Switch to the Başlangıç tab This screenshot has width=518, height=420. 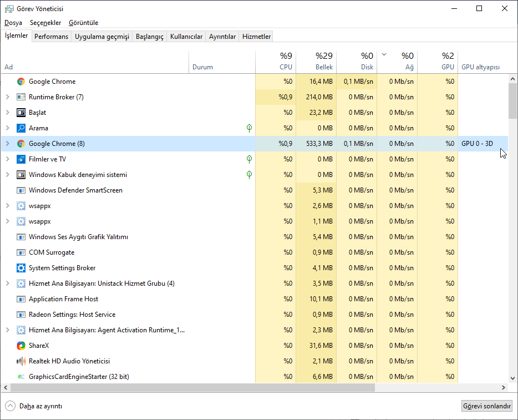pyautogui.click(x=150, y=37)
